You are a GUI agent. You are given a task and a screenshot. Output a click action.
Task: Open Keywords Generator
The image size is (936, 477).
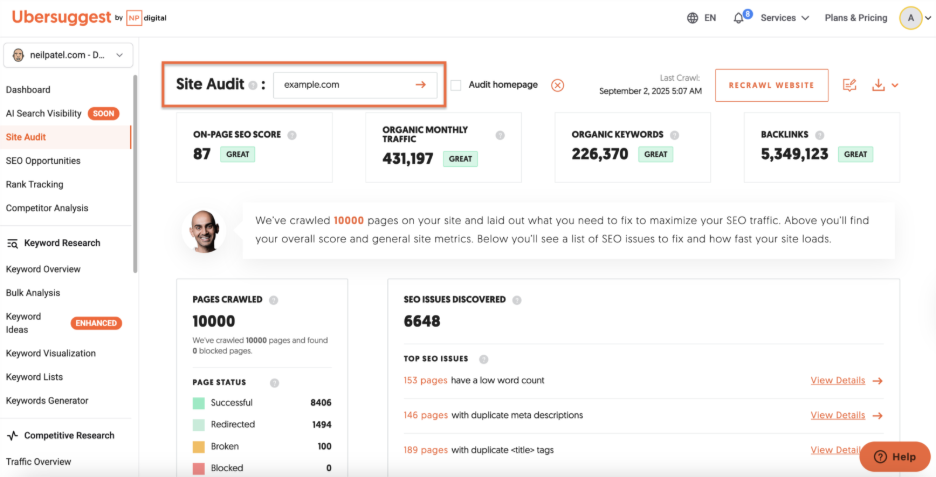pyautogui.click(x=47, y=401)
